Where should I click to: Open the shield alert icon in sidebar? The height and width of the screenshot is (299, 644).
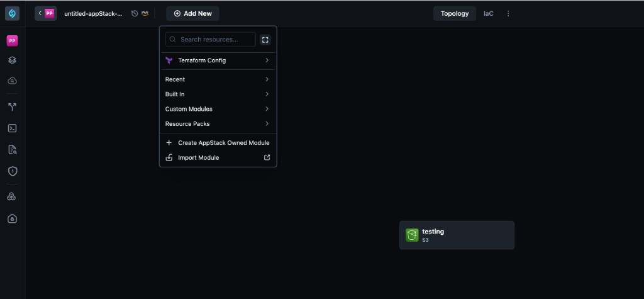pos(13,171)
